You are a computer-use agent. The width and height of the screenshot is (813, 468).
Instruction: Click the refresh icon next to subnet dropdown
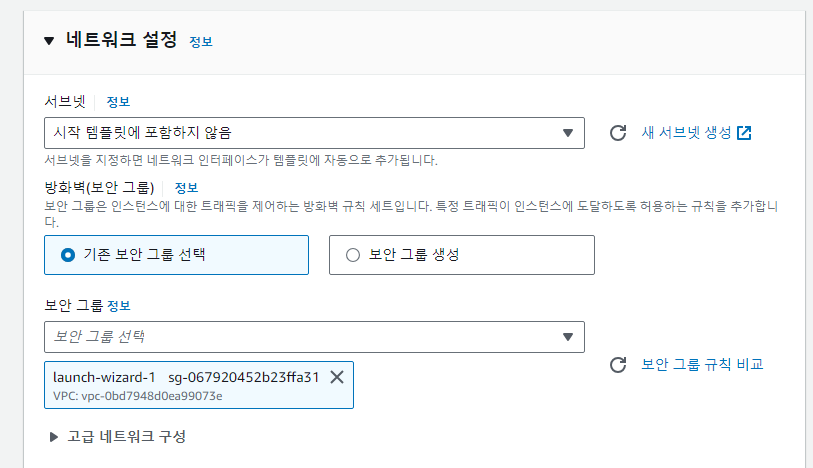[x=618, y=133]
